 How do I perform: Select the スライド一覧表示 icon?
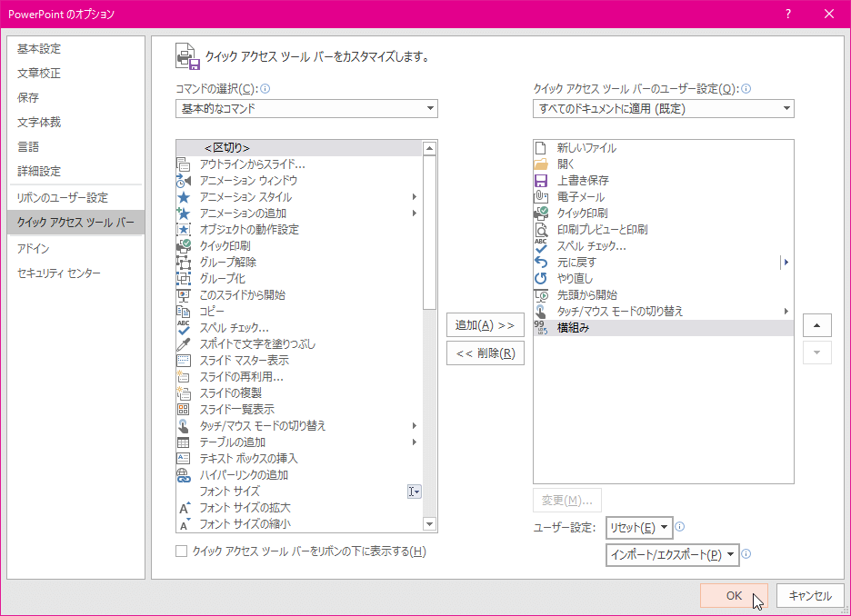tap(184, 410)
